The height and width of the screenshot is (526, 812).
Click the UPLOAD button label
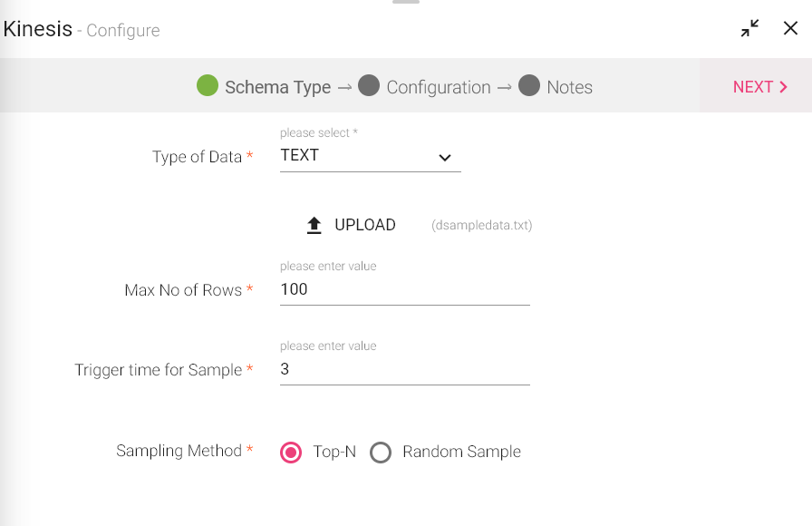(365, 225)
